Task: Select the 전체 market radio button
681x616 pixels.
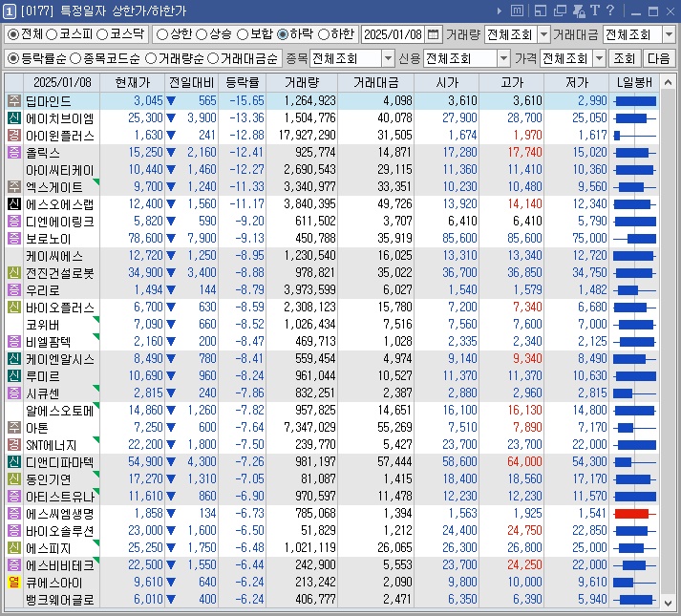Action: (13, 34)
